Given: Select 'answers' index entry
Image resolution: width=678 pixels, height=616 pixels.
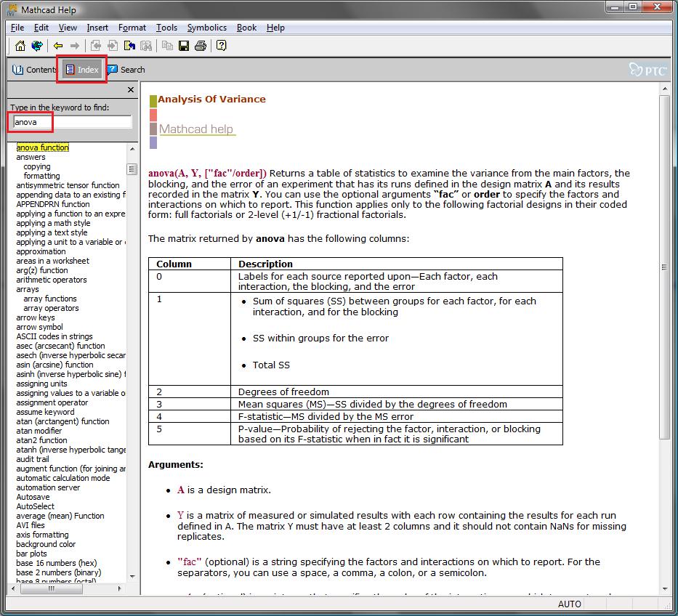Looking at the screenshot, I should (x=31, y=157).
